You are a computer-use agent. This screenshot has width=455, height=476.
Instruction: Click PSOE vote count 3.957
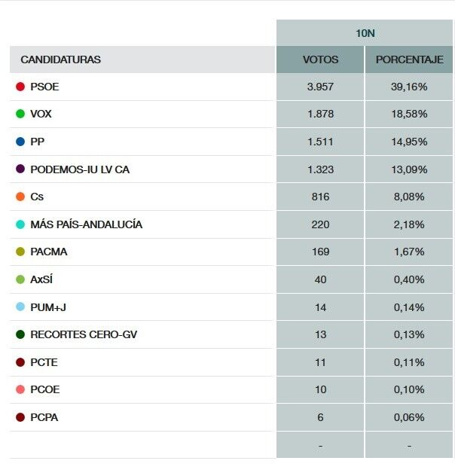click(x=320, y=87)
